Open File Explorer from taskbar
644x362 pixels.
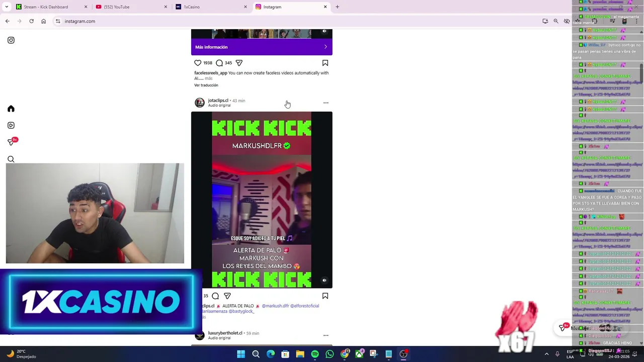300,354
